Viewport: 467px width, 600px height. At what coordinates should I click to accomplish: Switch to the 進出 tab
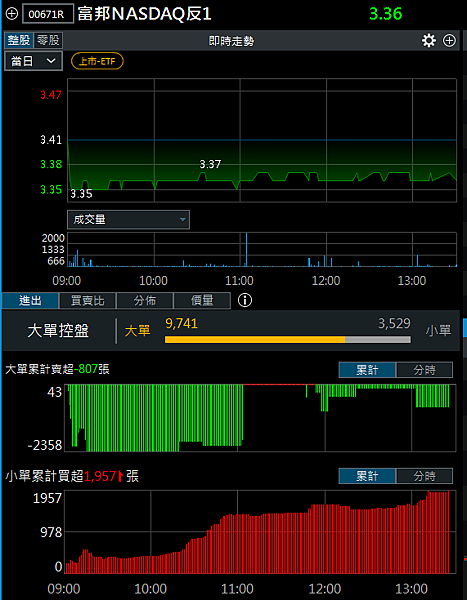(30, 301)
